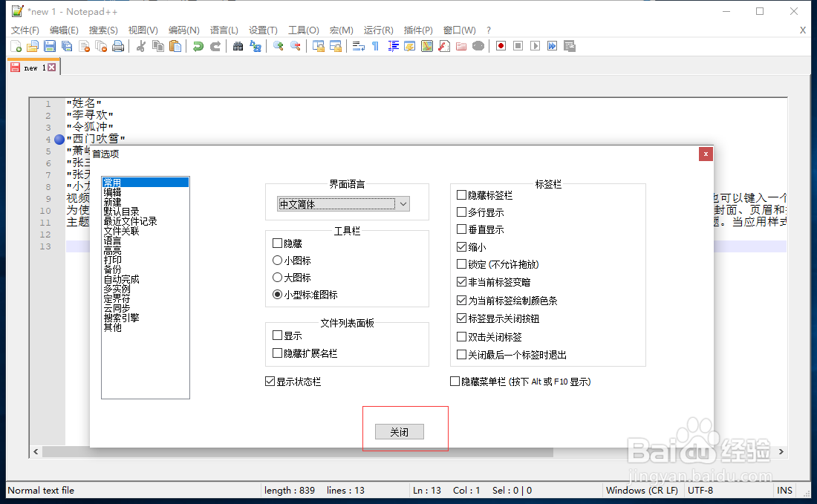Close the 首选项 dialog with red X
The image size is (817, 504).
(706, 154)
